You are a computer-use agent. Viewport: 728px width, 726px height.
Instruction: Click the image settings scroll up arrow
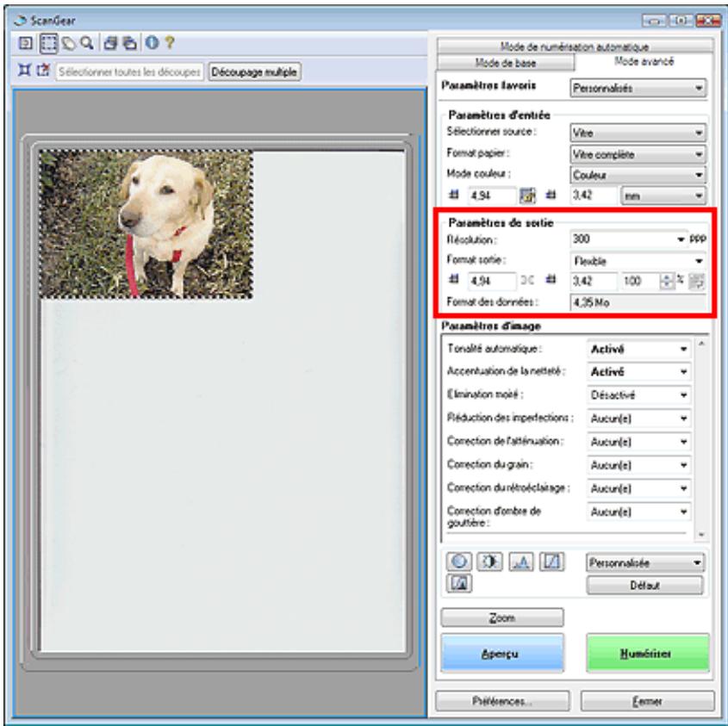(x=701, y=344)
